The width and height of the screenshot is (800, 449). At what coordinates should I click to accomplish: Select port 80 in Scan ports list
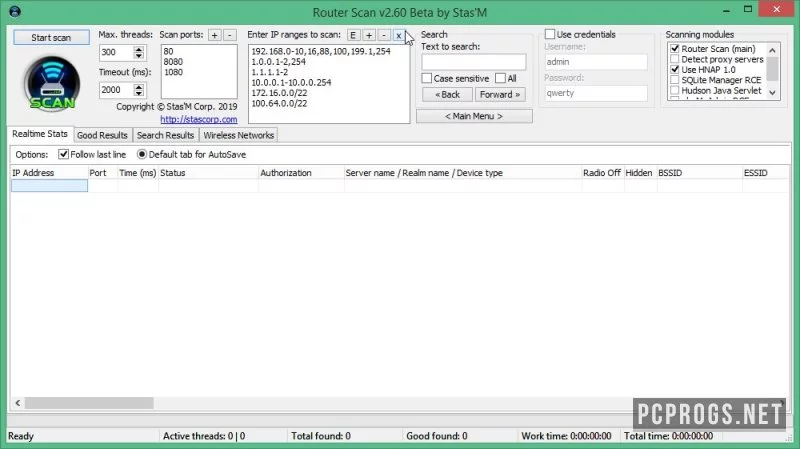click(x=168, y=52)
